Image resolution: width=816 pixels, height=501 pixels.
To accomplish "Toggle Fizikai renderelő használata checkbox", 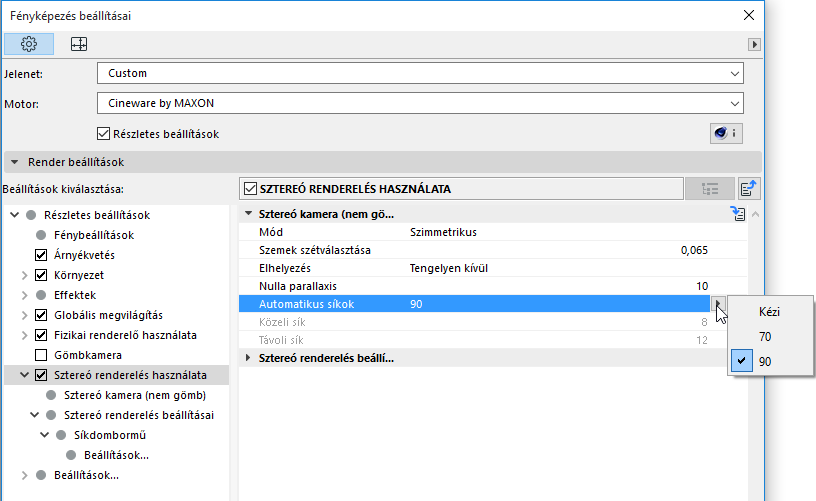I will [41, 335].
